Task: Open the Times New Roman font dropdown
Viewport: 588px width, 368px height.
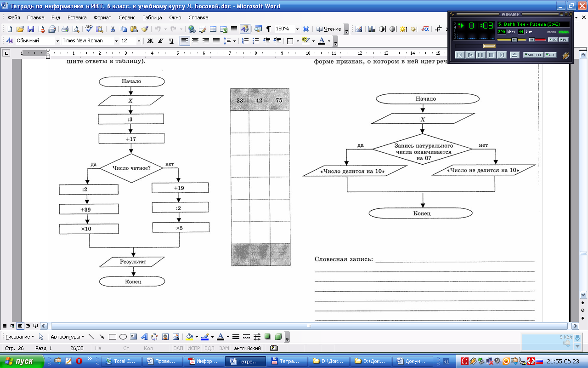Action: [116, 41]
